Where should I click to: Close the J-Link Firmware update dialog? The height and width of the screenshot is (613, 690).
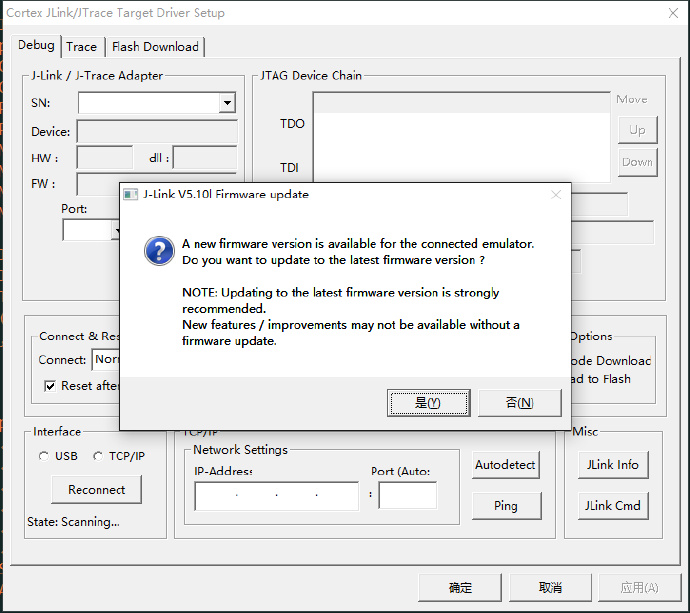click(x=556, y=195)
